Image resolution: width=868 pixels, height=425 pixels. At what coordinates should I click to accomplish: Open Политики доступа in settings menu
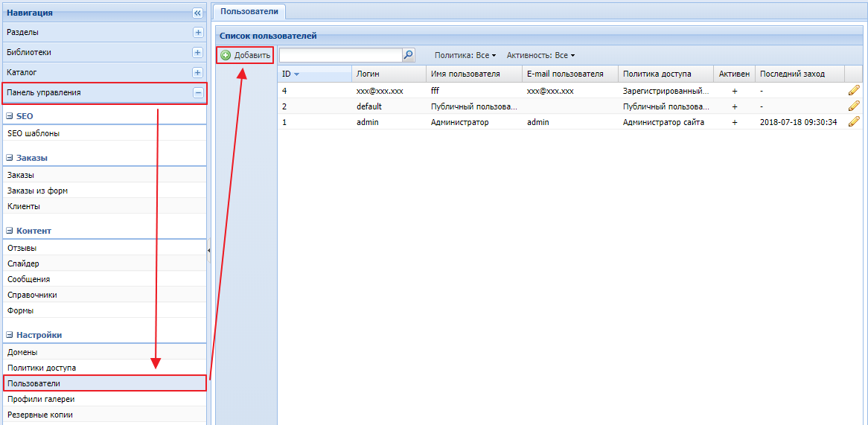(x=42, y=368)
